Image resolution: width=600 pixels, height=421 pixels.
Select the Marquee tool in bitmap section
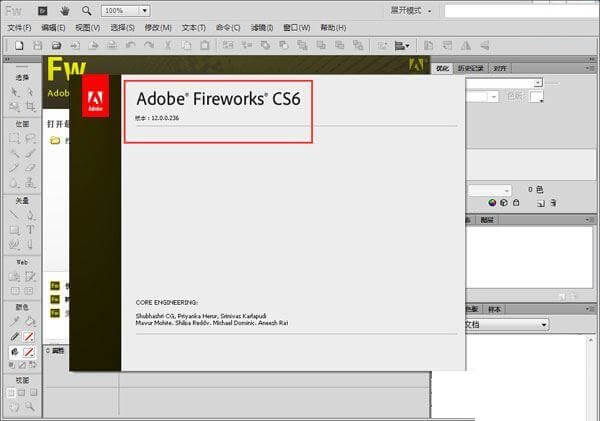[x=14, y=138]
